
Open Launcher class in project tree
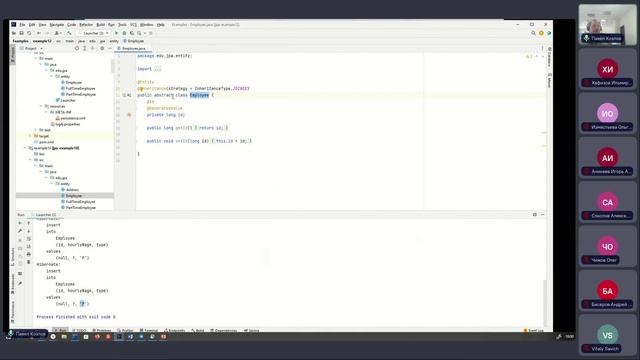coord(66,100)
